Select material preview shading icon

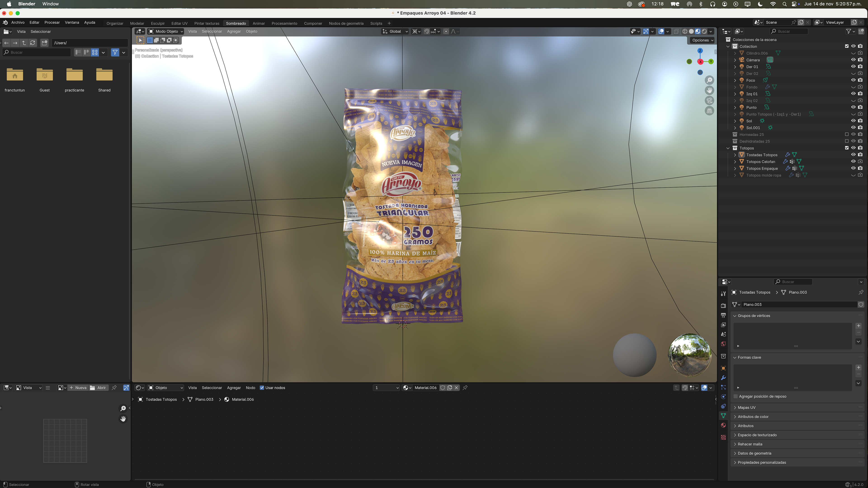698,31
